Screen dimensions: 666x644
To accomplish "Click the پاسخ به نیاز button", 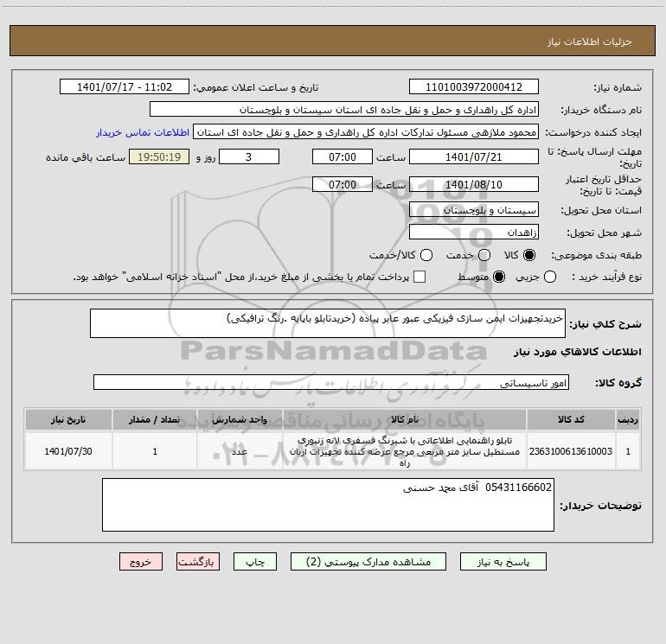I will 503,562.
